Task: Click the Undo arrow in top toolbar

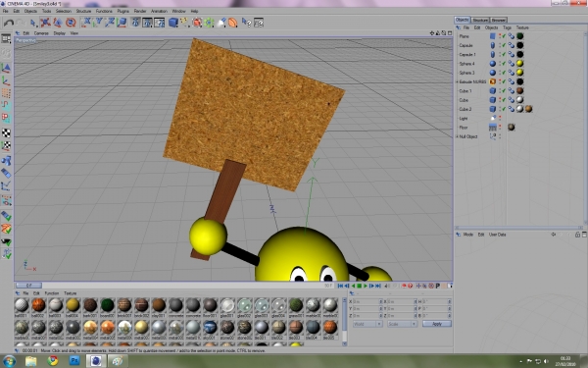Action: click(8, 23)
